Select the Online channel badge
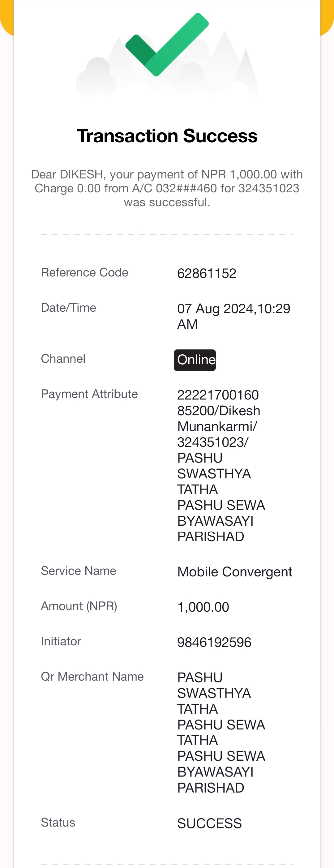This screenshot has height=868, width=334. pos(195,360)
